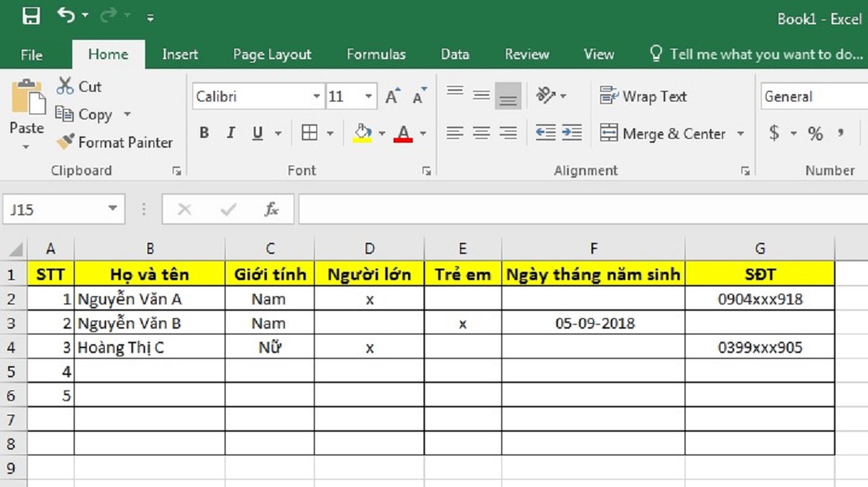Click the Increase Indent icon
868x487 pixels.
point(572,133)
